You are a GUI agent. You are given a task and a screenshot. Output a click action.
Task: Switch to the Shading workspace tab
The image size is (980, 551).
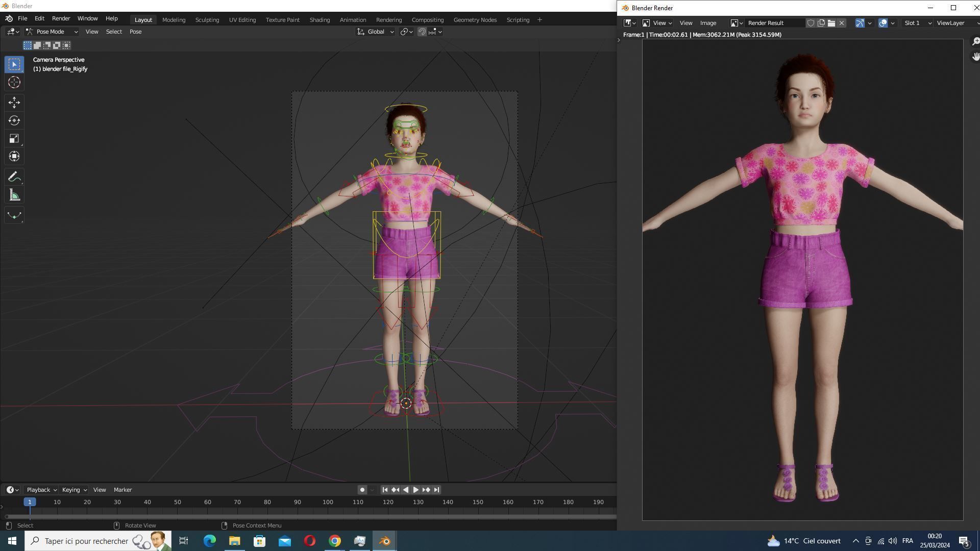coord(320,20)
